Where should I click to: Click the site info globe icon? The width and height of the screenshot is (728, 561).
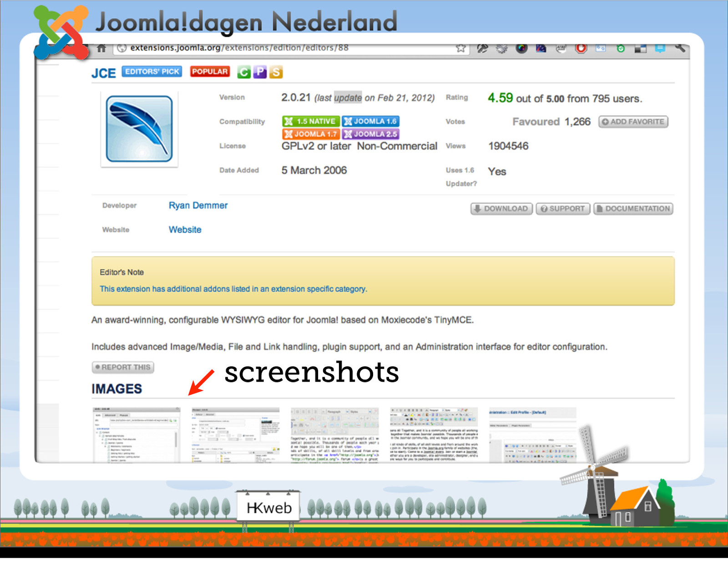point(121,48)
